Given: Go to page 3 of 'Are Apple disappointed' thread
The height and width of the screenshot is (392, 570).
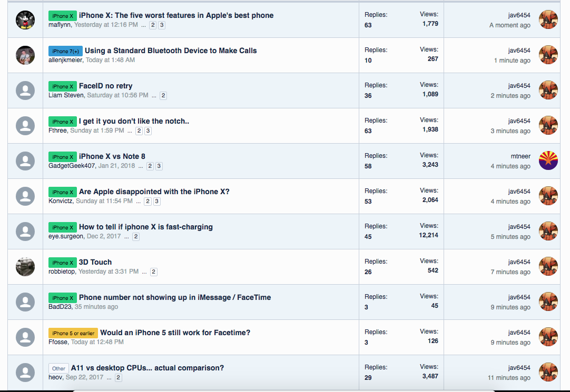Looking at the screenshot, I should coord(156,201).
